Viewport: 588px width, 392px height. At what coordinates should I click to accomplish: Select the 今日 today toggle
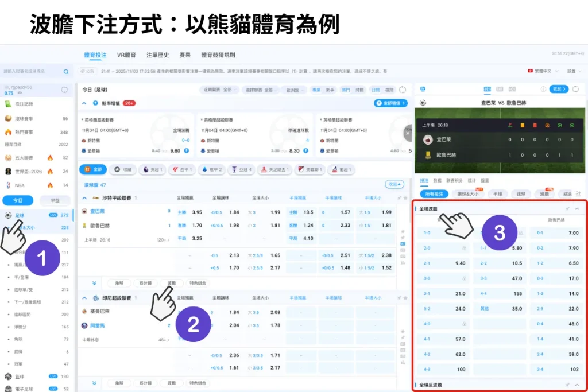18,200
